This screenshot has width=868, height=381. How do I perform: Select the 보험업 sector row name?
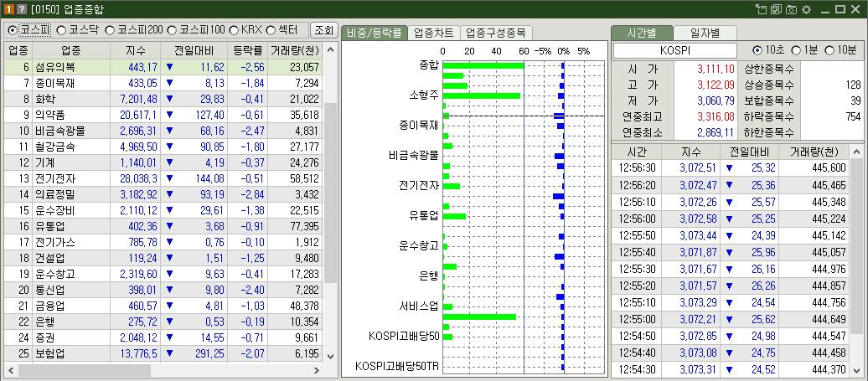click(x=48, y=353)
